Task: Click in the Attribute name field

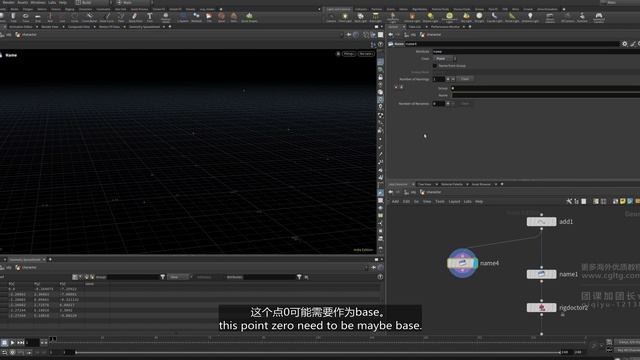Action: 536,51
